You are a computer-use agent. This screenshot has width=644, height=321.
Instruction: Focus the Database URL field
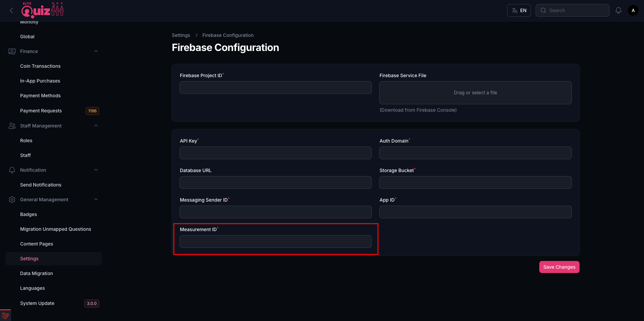[x=276, y=182]
